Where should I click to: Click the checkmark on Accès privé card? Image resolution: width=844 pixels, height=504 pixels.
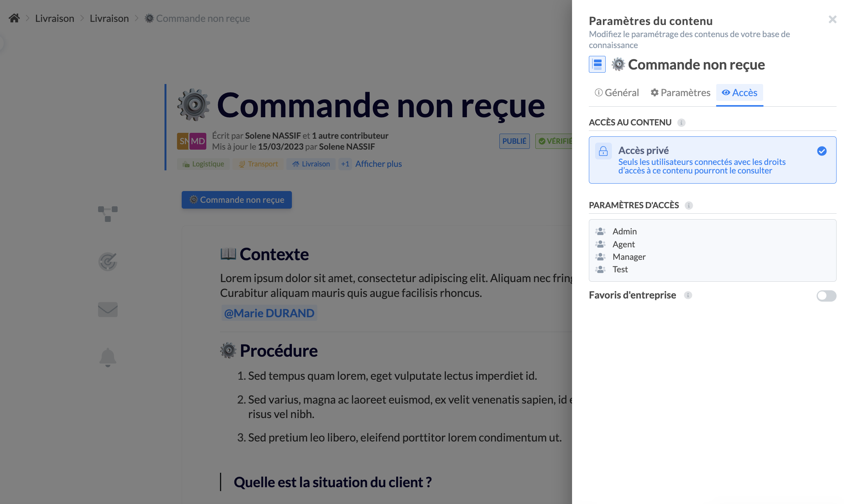[x=822, y=151]
